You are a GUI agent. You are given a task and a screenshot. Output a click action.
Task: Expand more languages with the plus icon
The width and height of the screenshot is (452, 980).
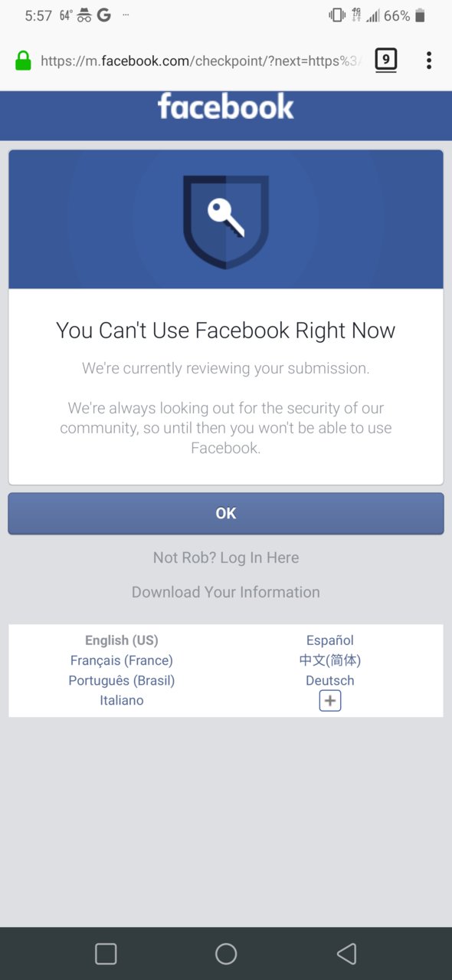330,701
